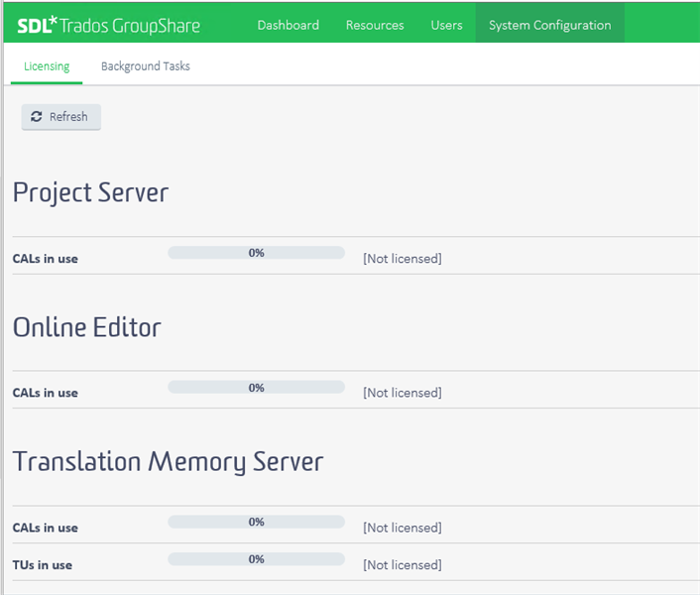Click the refresh arrows icon
Image resolution: width=700 pixels, height=595 pixels.
click(36, 116)
